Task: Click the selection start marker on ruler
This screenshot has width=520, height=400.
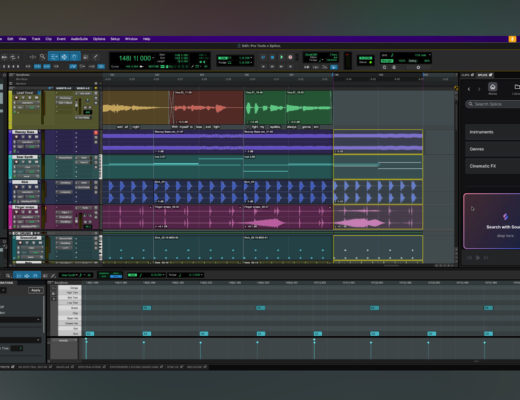Action: click(x=333, y=76)
